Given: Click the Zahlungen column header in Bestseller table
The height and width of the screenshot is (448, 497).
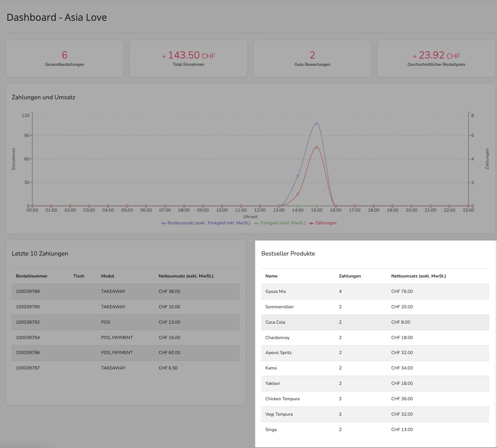Looking at the screenshot, I should [350, 276].
